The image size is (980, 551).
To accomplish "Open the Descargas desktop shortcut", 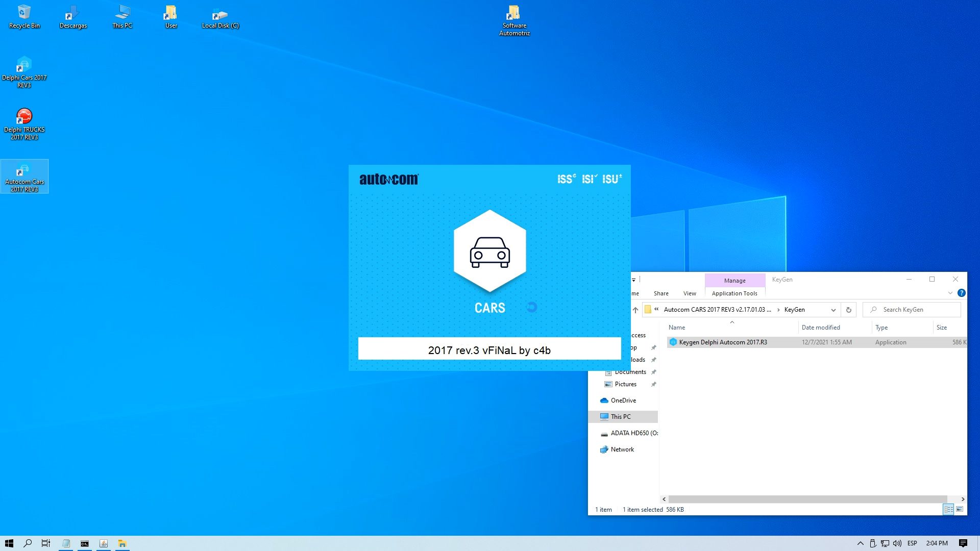I will click(73, 17).
